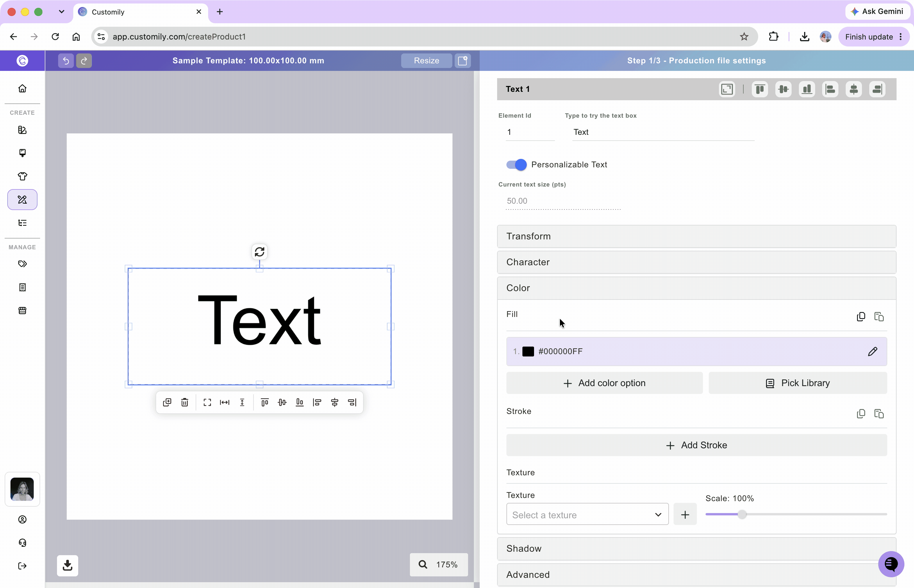Open the t-shirt products icon in sidebar
This screenshot has width=914, height=588.
pyautogui.click(x=23, y=176)
